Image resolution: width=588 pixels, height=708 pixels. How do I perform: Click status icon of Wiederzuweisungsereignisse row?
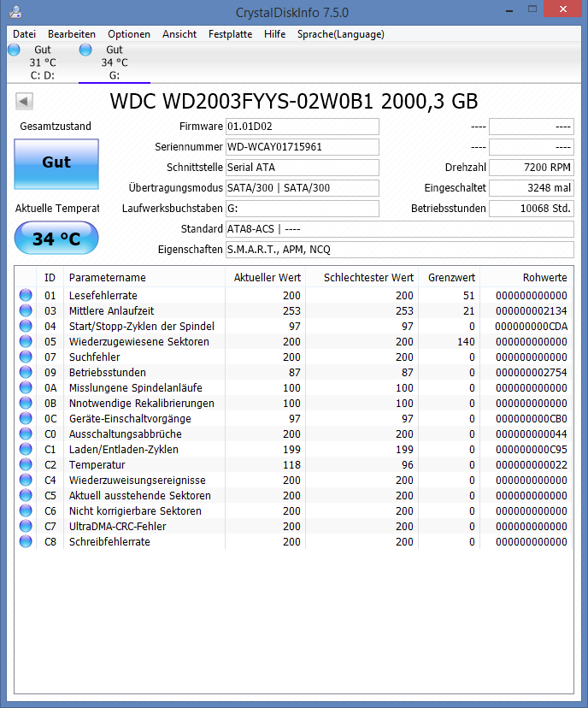click(26, 480)
